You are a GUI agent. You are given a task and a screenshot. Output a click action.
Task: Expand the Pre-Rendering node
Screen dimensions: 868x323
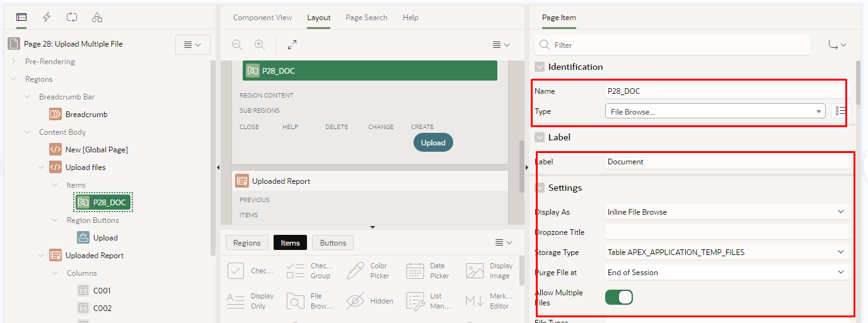[14, 62]
